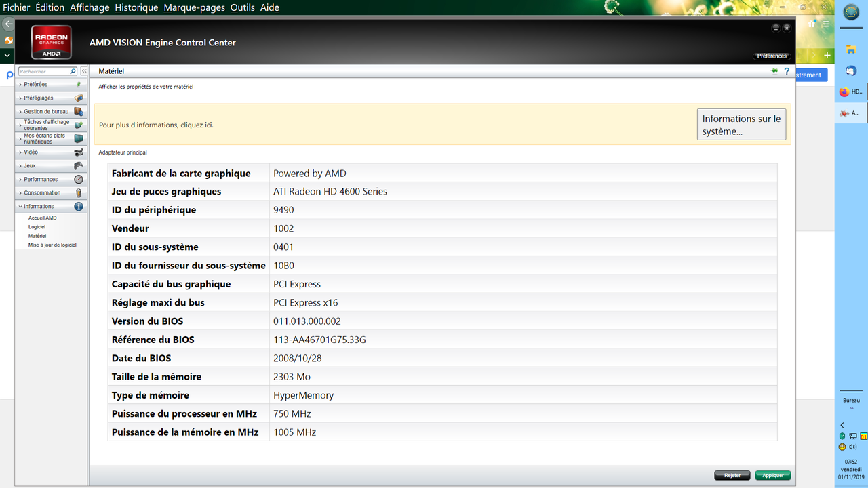
Task: Click the Gestion de bureau icon
Action: pyautogui.click(x=79, y=112)
